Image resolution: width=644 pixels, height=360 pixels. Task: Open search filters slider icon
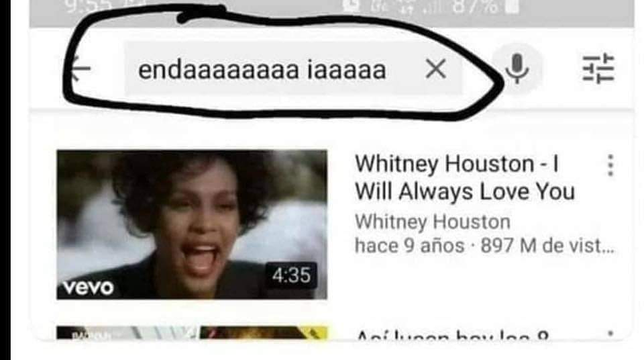598,69
